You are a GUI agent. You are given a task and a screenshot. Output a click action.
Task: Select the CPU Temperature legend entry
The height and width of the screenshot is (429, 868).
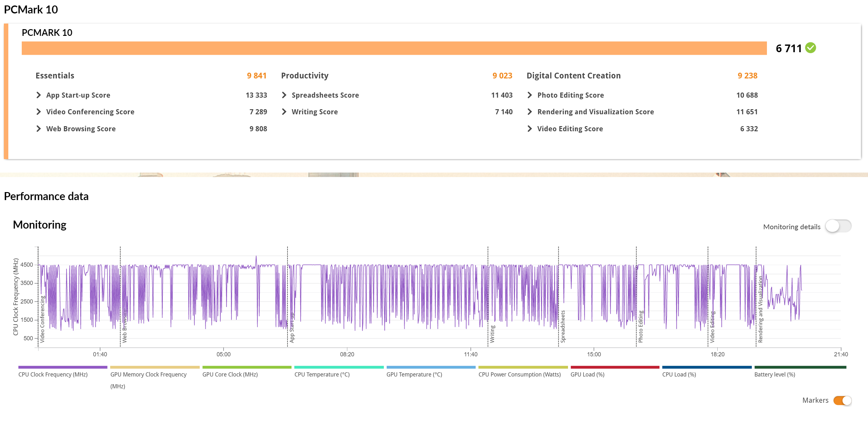point(322,374)
